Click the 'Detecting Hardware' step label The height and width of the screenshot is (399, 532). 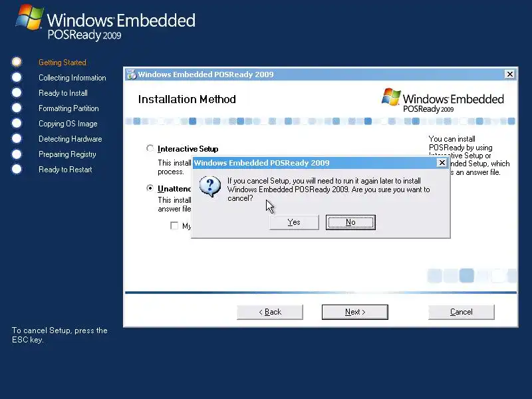[70, 139]
